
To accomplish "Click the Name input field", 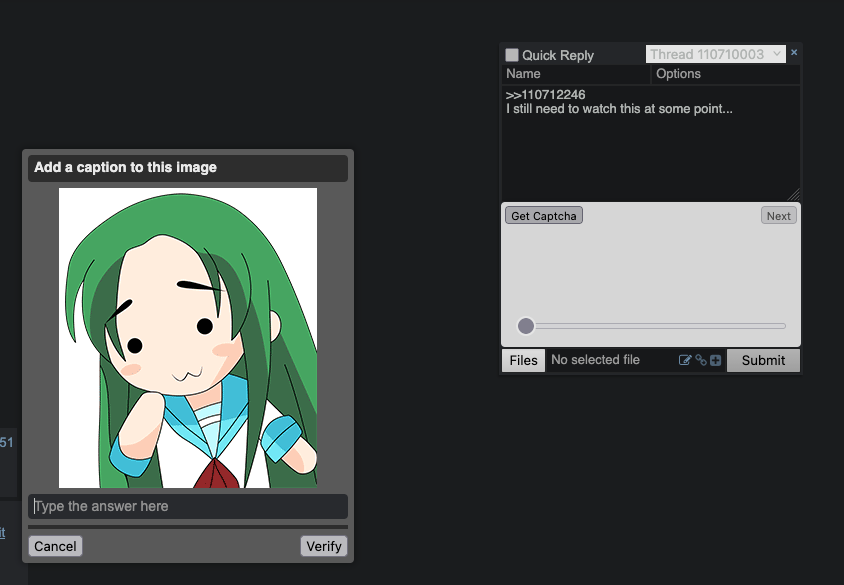I will [x=576, y=74].
